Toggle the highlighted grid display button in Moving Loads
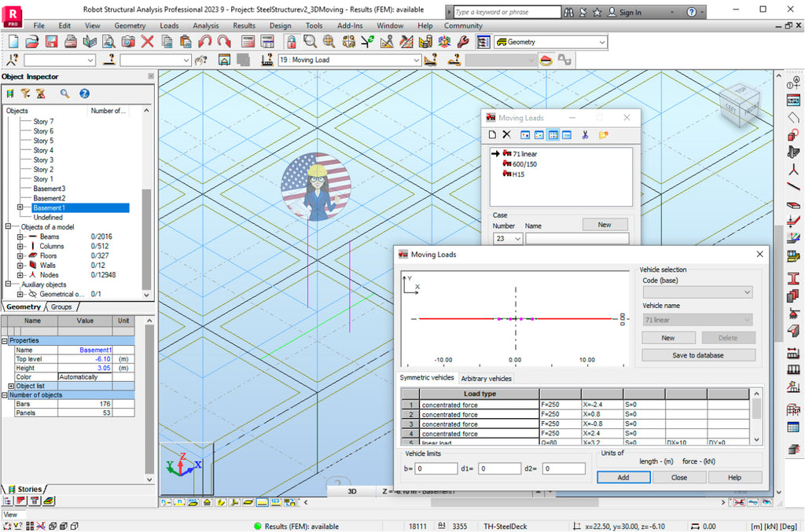The height and width of the screenshot is (532, 805). click(x=553, y=134)
